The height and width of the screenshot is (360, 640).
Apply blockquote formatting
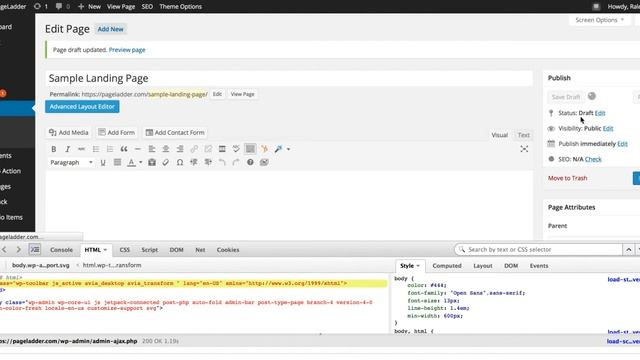pos(124,149)
